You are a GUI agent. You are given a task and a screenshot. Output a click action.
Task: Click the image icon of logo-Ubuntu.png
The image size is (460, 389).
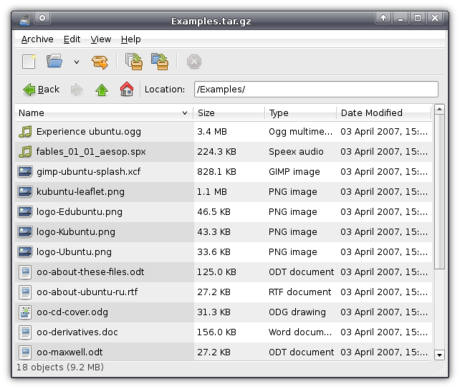25,252
